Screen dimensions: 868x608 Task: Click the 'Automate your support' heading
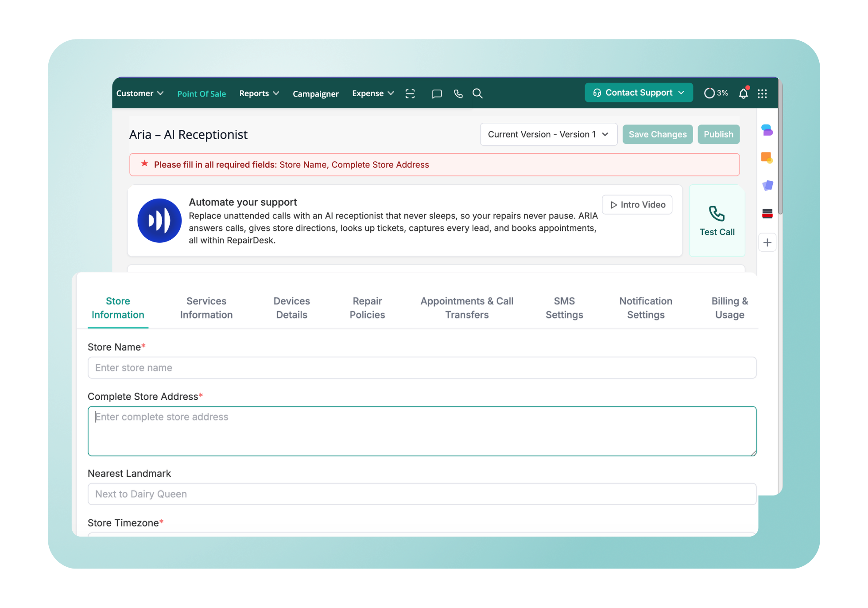tap(243, 202)
